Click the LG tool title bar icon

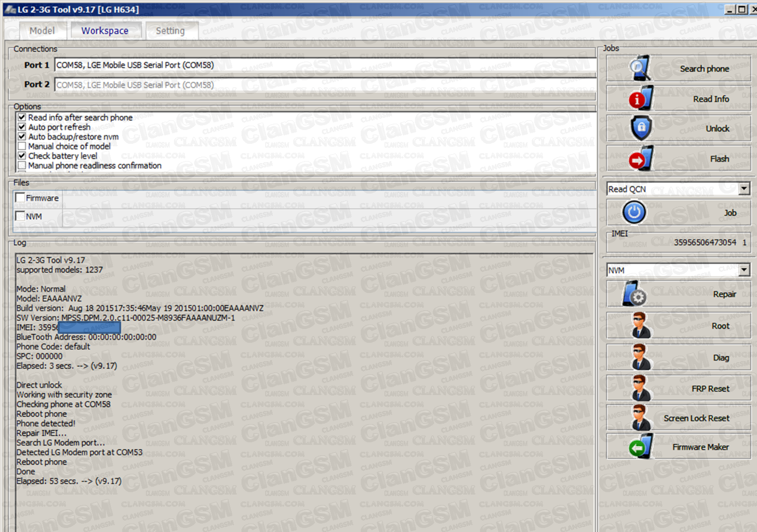coord(10,9)
